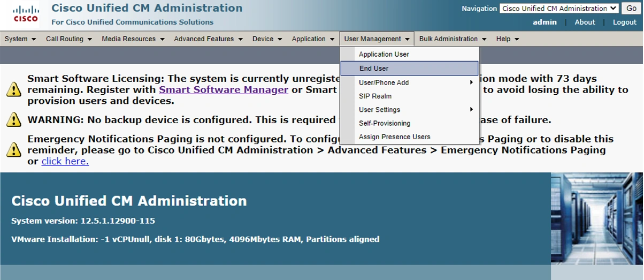Open the Media Resources menu
Image resolution: width=644 pixels, height=280 pixels.
click(133, 39)
